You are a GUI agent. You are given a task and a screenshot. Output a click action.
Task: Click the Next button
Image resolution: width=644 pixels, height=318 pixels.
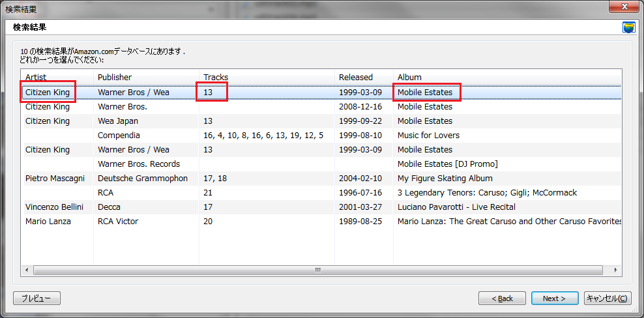click(555, 298)
